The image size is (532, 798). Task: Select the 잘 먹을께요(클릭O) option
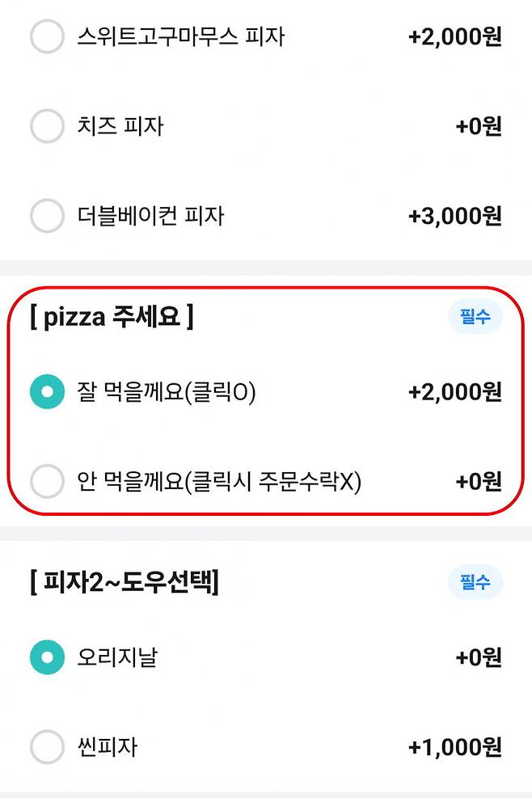pyautogui.click(x=46, y=391)
